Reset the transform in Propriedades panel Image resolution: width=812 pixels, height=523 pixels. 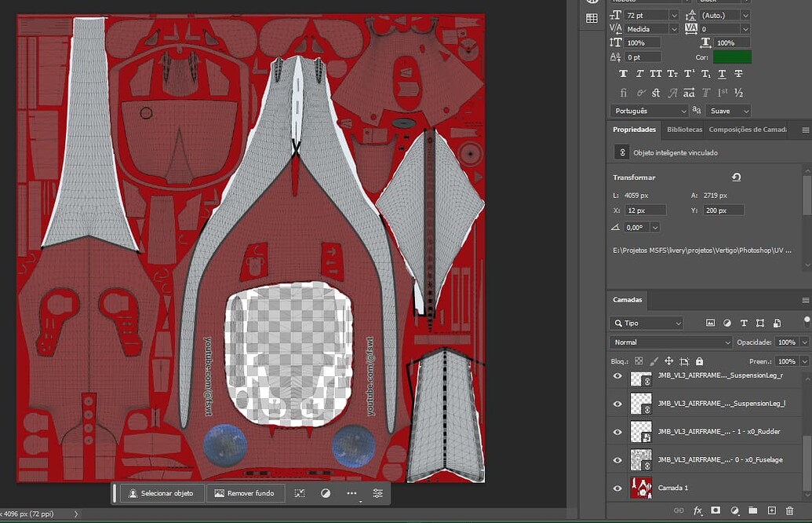[736, 177]
